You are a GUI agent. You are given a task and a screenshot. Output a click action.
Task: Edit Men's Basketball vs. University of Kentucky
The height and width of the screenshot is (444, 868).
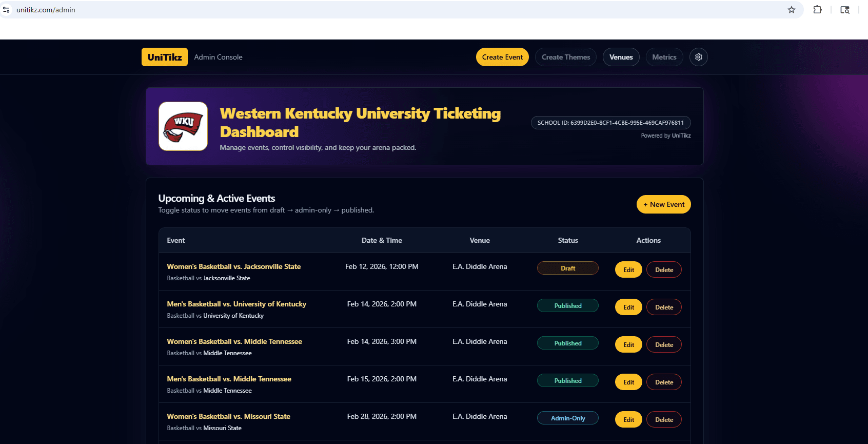pos(628,307)
